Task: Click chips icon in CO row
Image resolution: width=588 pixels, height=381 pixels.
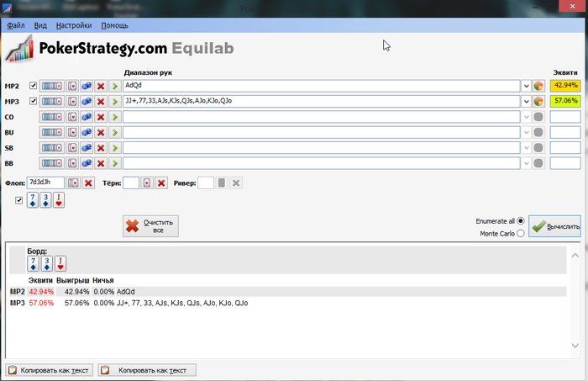Action: tap(87, 117)
